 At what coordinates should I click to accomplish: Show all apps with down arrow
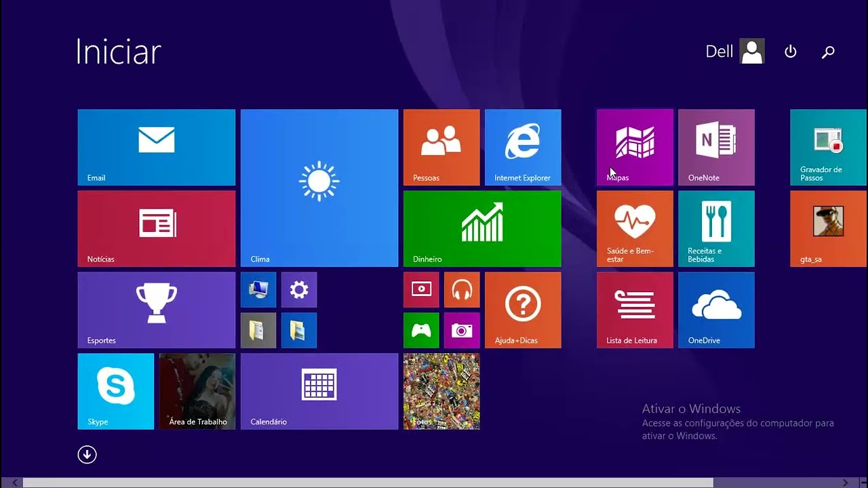(87, 455)
